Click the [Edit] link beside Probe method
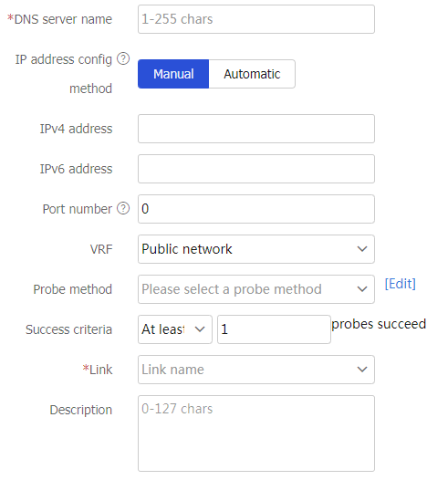Viewport: 448px width, 480px height. pyautogui.click(x=400, y=284)
